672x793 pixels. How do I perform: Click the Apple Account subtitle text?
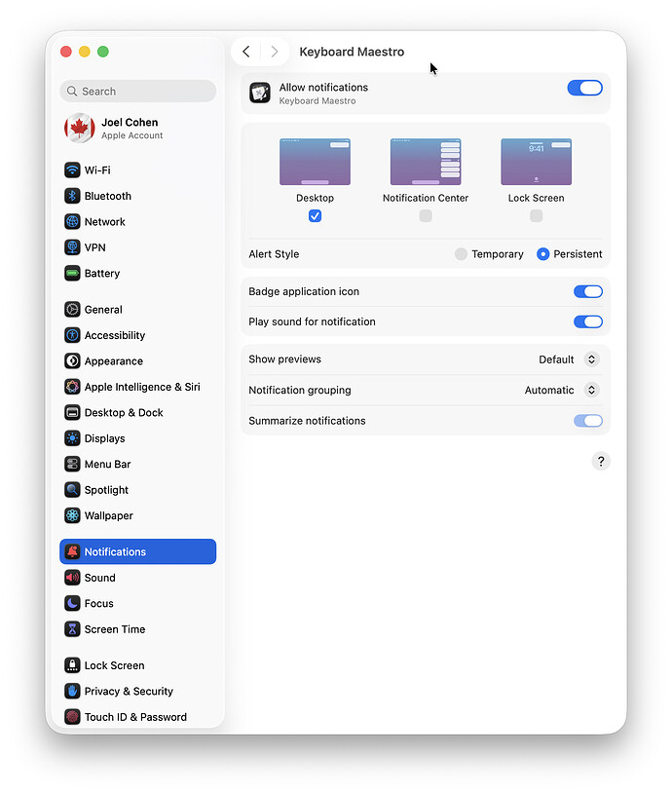132,135
